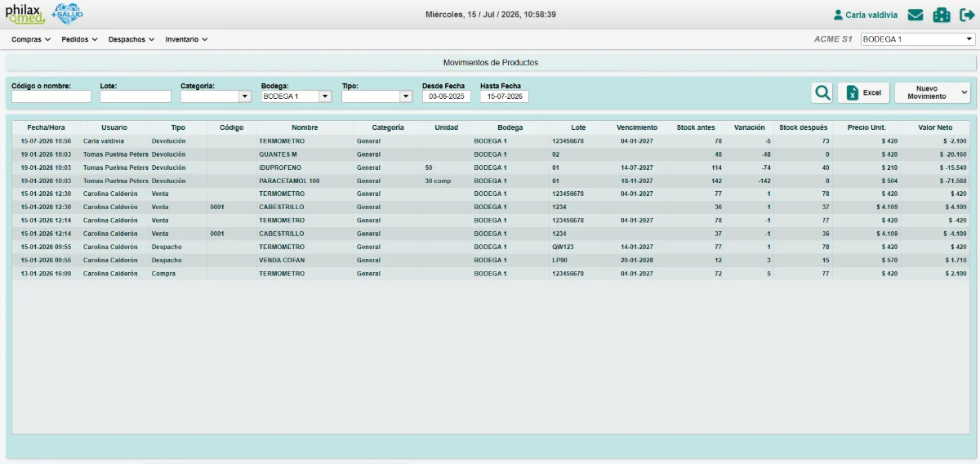Click the user profile icon beside Carla valdivia
This screenshot has height=464, width=980.
click(838, 15)
